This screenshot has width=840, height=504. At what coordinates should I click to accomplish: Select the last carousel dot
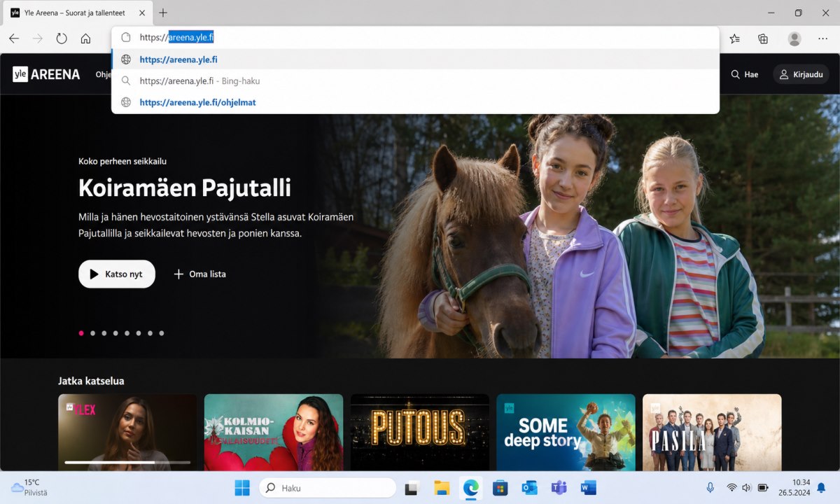point(161,333)
